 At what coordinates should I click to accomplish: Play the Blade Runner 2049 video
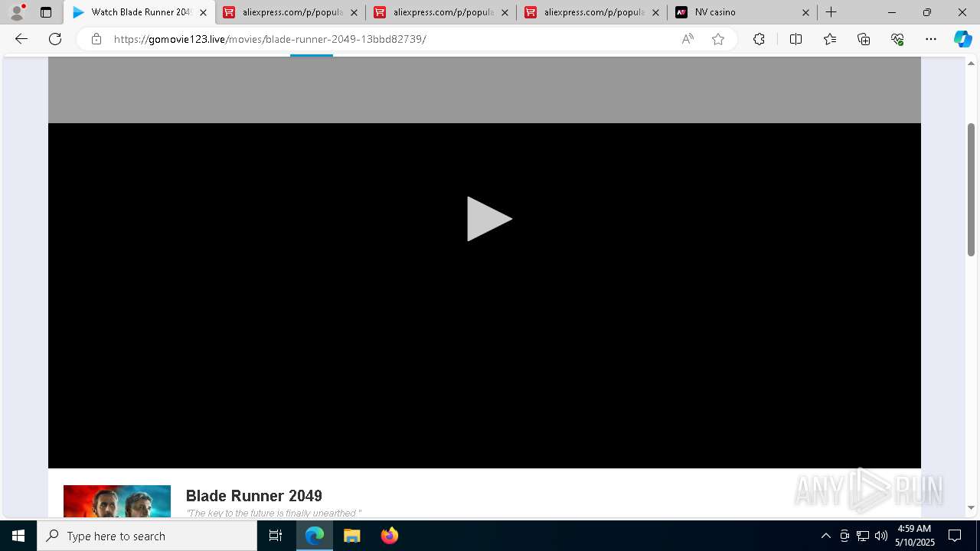click(x=489, y=219)
